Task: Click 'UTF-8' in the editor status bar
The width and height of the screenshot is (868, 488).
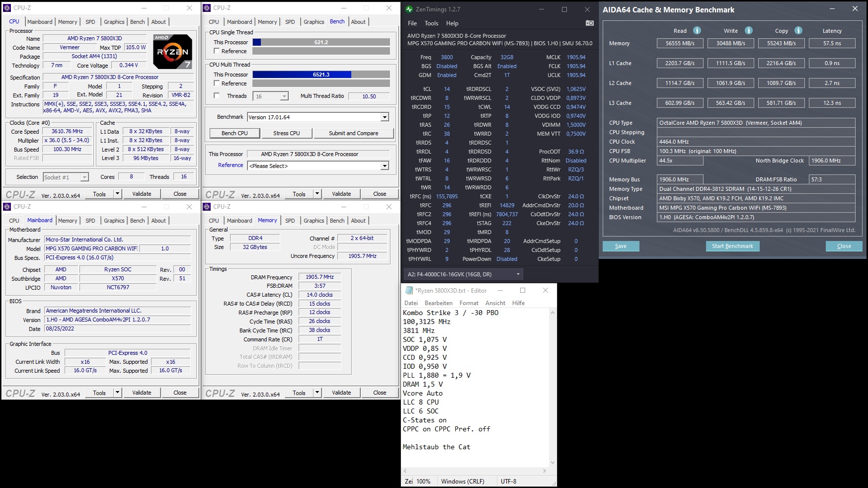Action: pyautogui.click(x=508, y=481)
